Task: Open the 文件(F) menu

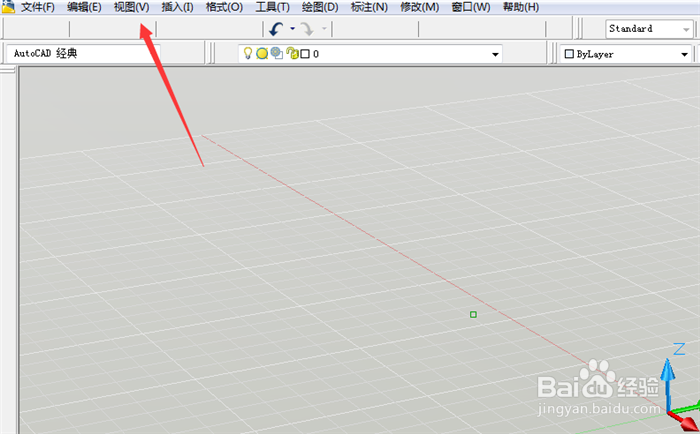Action: pos(38,7)
